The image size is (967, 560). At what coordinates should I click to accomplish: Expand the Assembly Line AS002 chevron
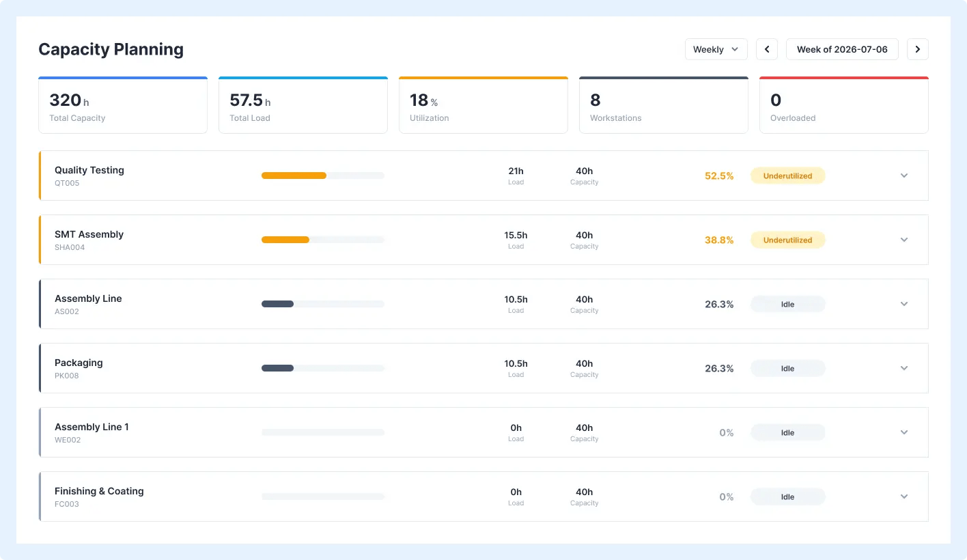904,304
